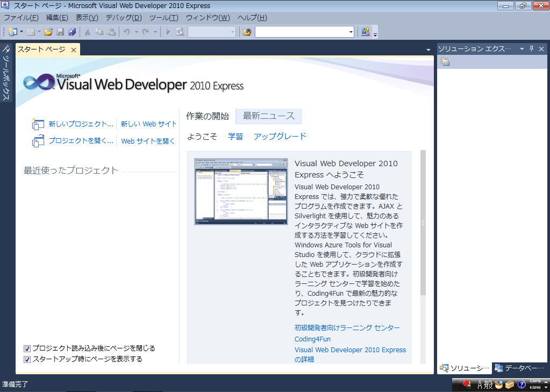Viewport: 550px width, 392px height.
Task: Click the Properties icon in Solution Explorer panel
Action: click(x=445, y=62)
